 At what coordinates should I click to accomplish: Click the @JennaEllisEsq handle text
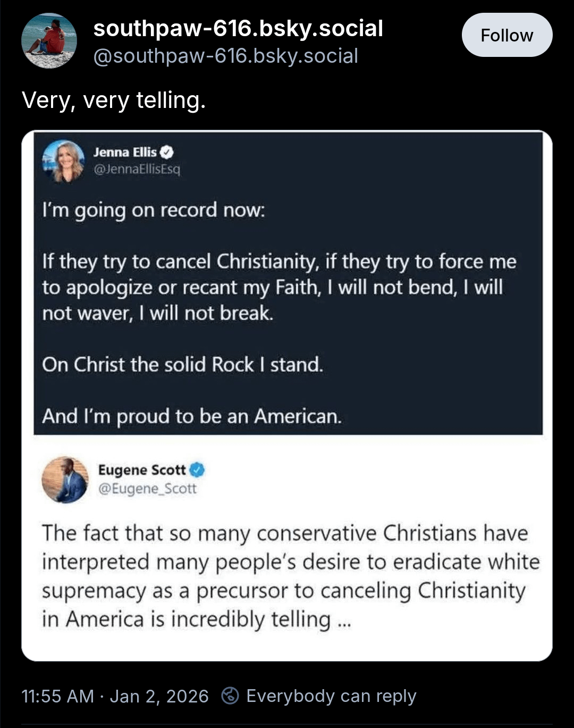coord(137,169)
